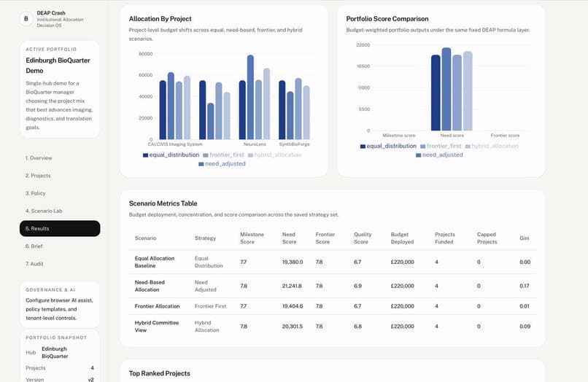Toggle equal_distribution legend in Allocation chart

pyautogui.click(x=171, y=155)
